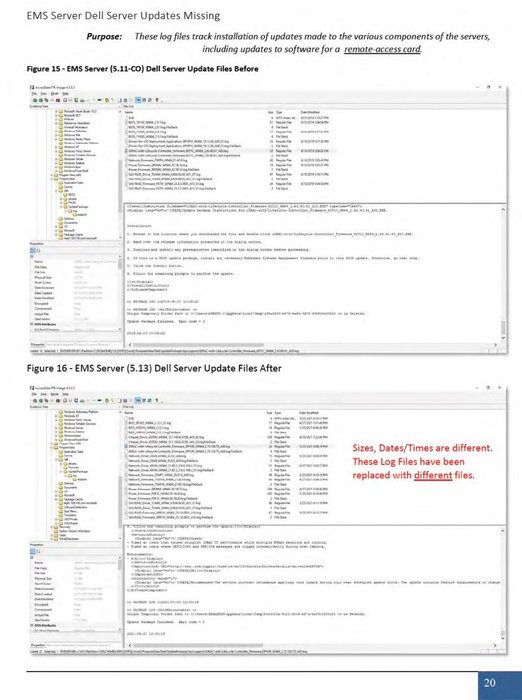Expand the Program Files (x86) node in the Figure 15 tree

tap(51, 175)
